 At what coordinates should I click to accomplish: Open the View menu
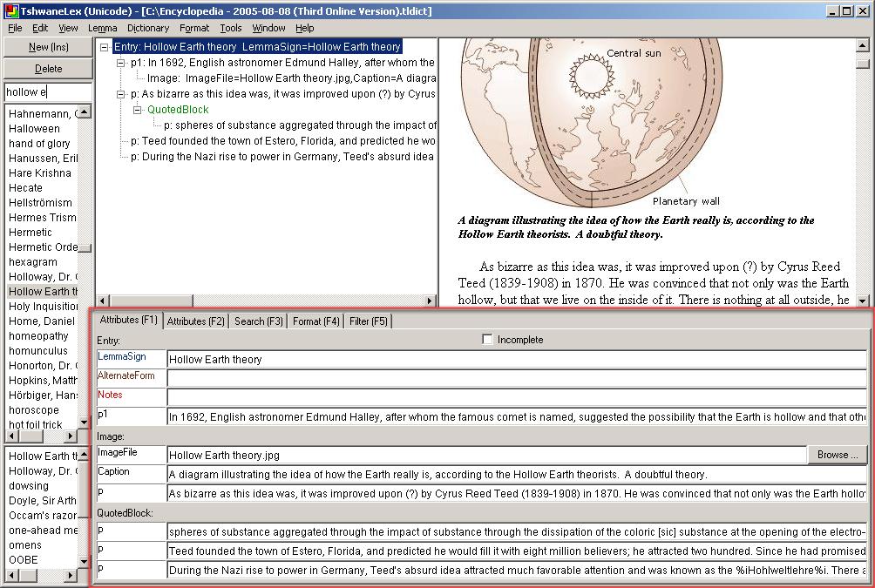pos(68,28)
